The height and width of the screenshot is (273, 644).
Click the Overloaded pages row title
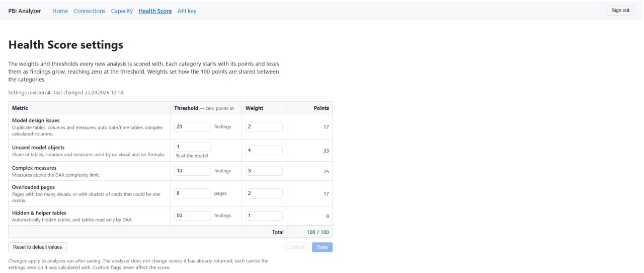(x=33, y=187)
